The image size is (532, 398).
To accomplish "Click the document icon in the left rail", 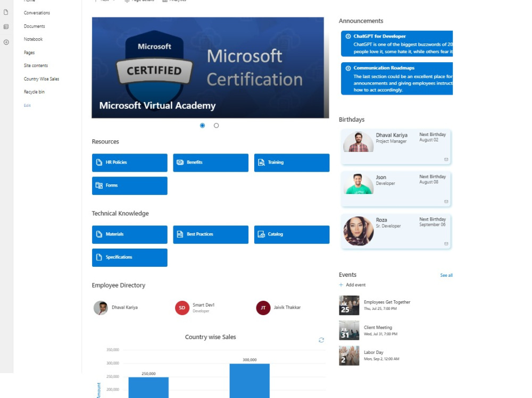I will pos(6,12).
